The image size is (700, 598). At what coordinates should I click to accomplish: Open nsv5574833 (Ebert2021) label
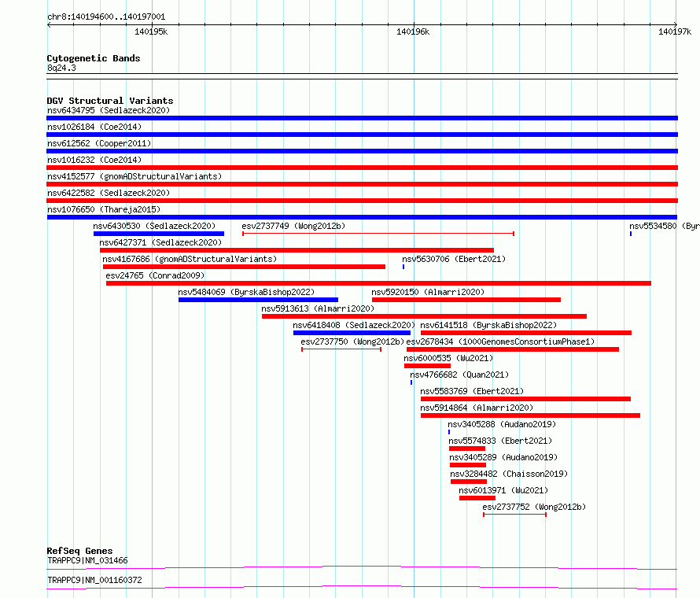[500, 441]
